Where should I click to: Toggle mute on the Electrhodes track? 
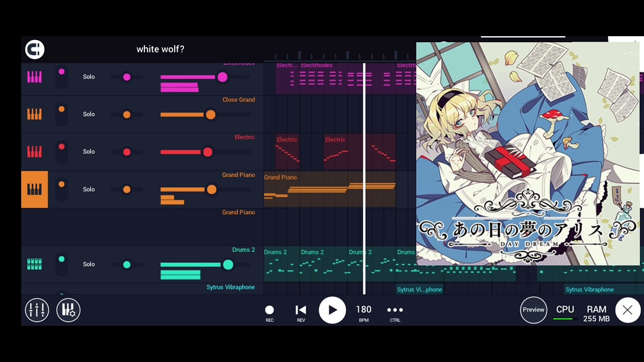coord(61,77)
